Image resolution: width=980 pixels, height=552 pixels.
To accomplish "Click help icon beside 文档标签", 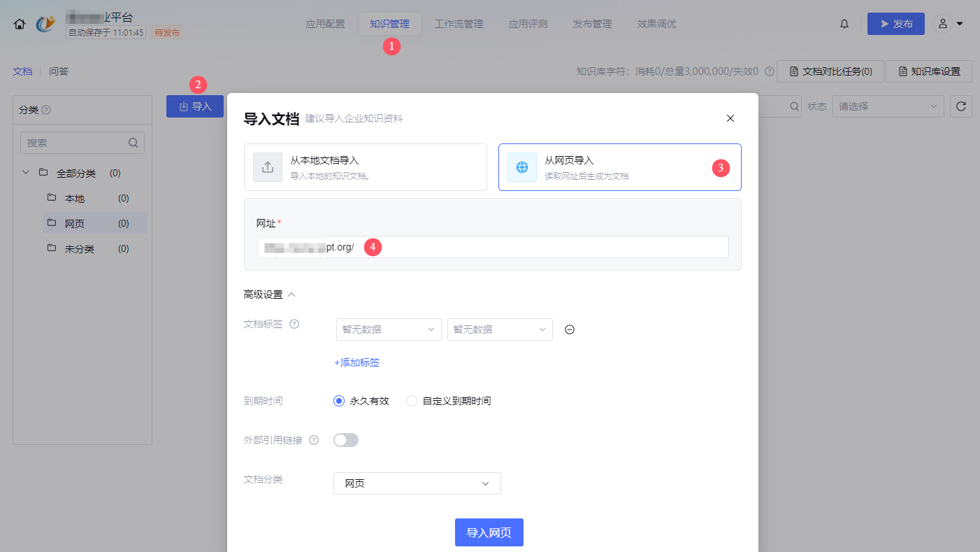I will click(x=294, y=324).
